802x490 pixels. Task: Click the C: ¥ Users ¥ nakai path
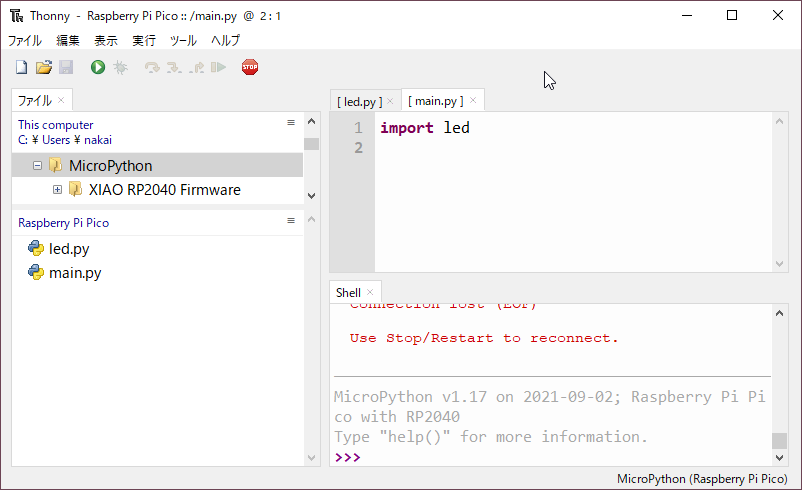pos(65,140)
